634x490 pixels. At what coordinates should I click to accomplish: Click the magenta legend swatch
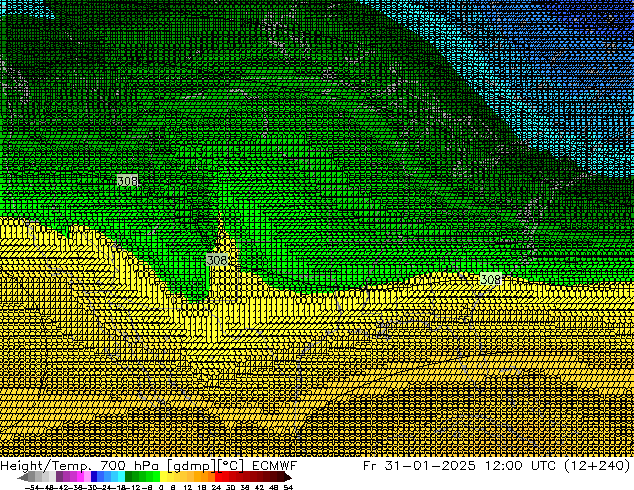tap(80, 477)
